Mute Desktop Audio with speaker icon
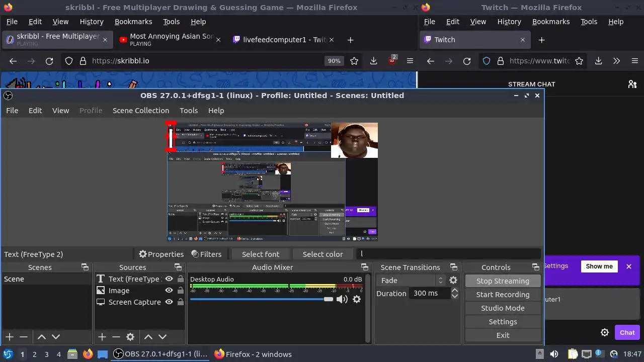The width and height of the screenshot is (644, 362). tap(342, 299)
